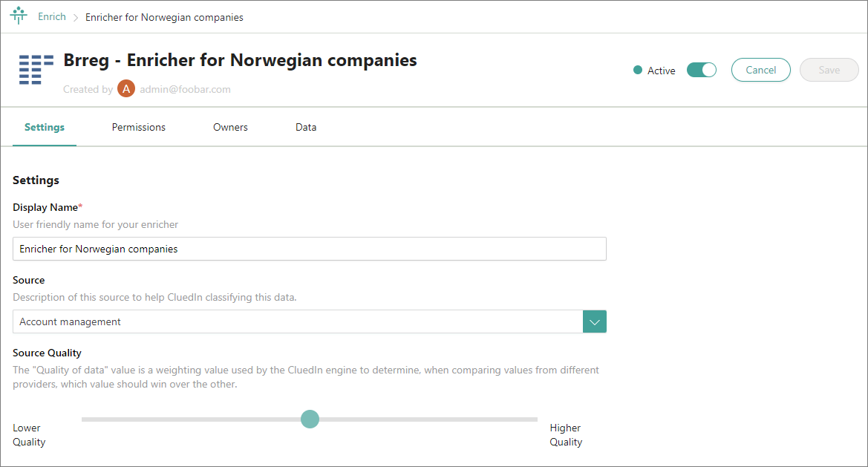This screenshot has width=868, height=467.
Task: Select the Data tab
Action: (306, 127)
